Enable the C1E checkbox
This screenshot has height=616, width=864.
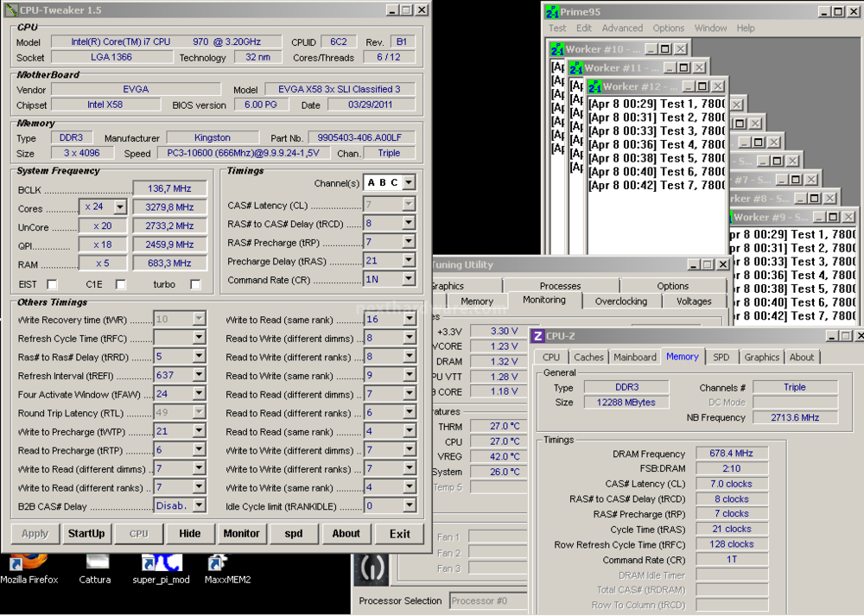pos(121,284)
